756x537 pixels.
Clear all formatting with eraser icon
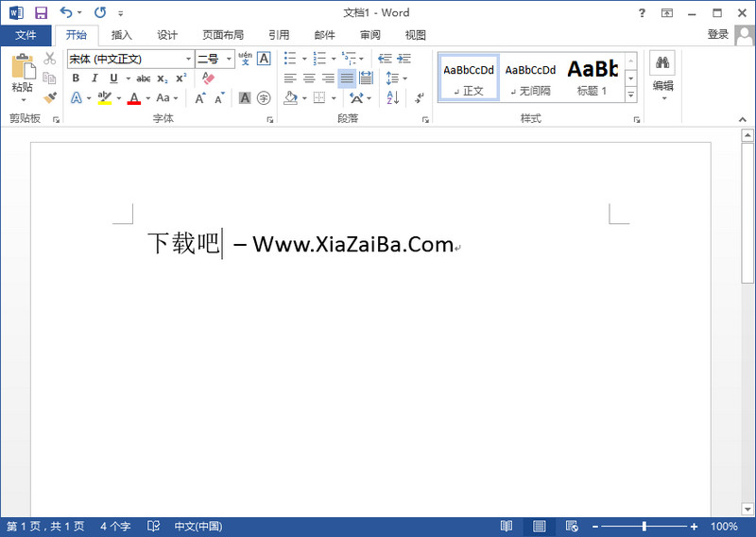click(208, 78)
